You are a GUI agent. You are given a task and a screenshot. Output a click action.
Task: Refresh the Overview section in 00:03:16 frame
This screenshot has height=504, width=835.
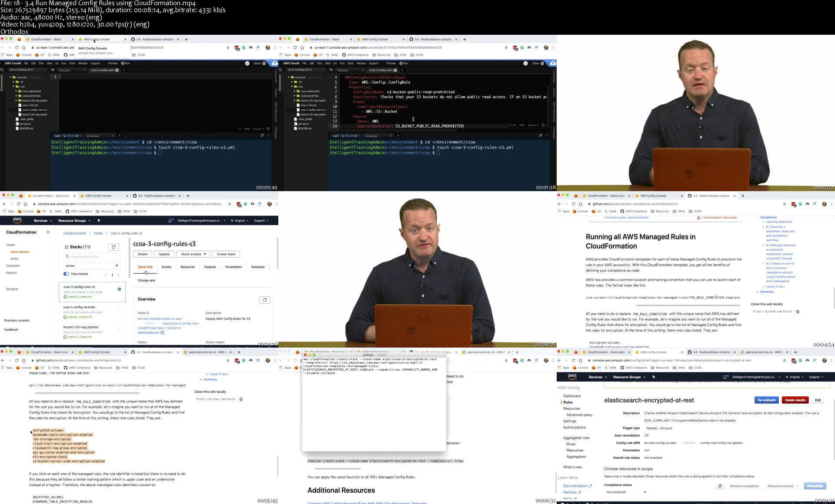coord(265,300)
